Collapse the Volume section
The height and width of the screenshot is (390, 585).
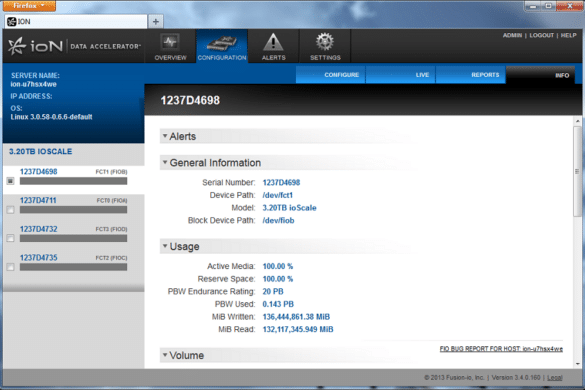[165, 355]
